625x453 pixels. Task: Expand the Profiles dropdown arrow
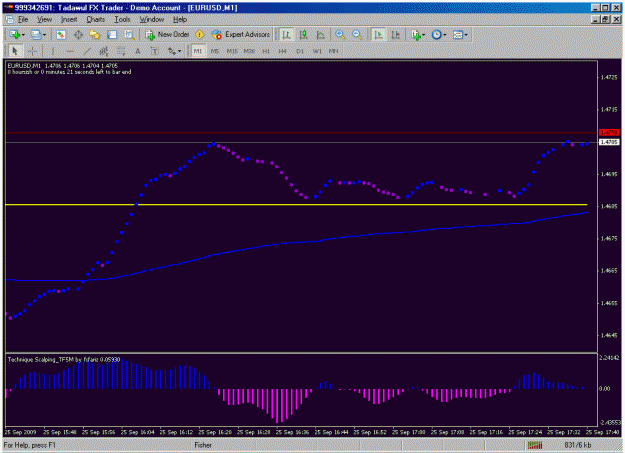point(44,35)
